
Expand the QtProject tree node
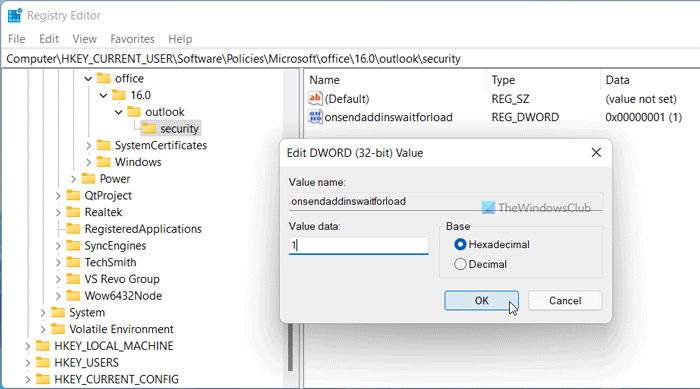click(58, 196)
